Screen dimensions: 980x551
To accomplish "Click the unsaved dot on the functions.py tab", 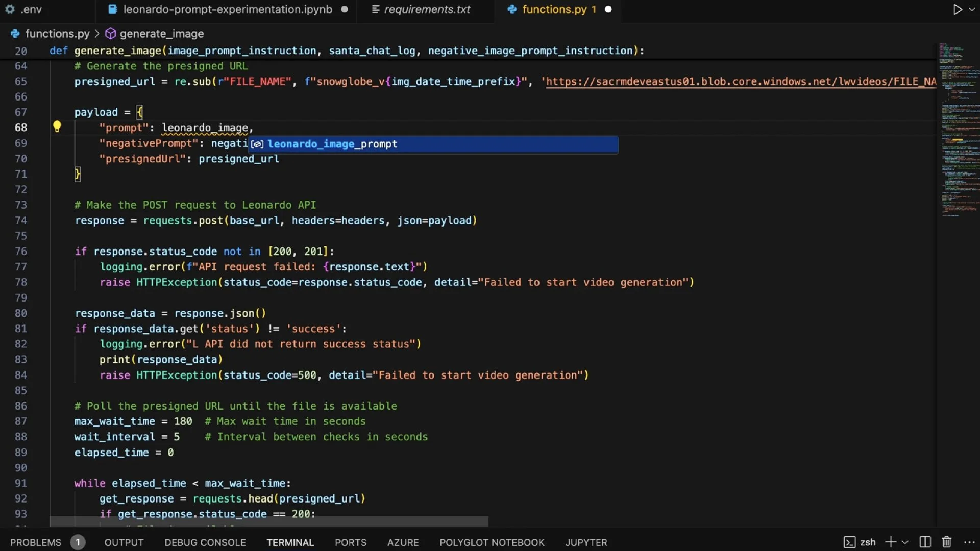I will 608,9.
